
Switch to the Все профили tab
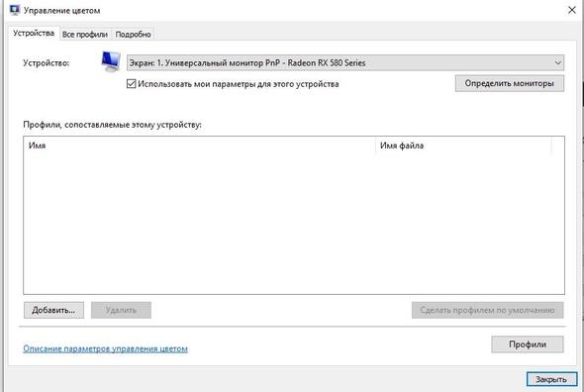point(85,35)
